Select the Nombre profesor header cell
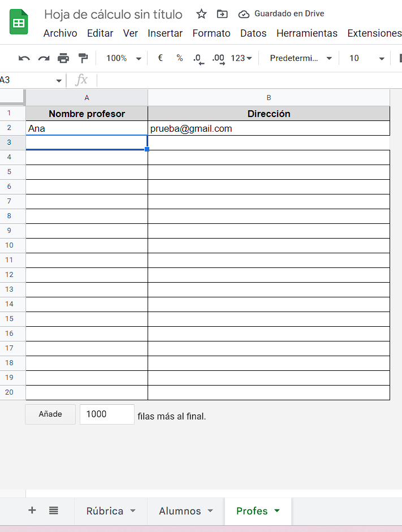This screenshot has height=532, width=402. (87, 114)
